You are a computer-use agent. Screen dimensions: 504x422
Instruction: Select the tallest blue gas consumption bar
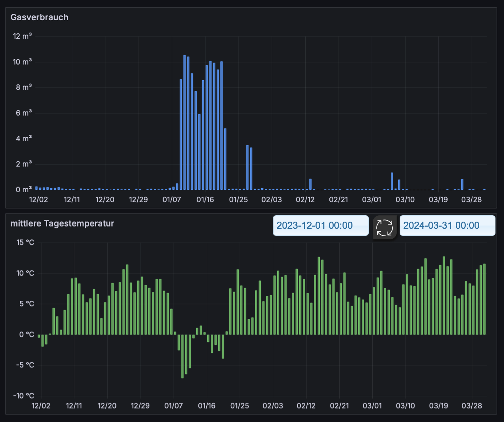[x=185, y=122]
